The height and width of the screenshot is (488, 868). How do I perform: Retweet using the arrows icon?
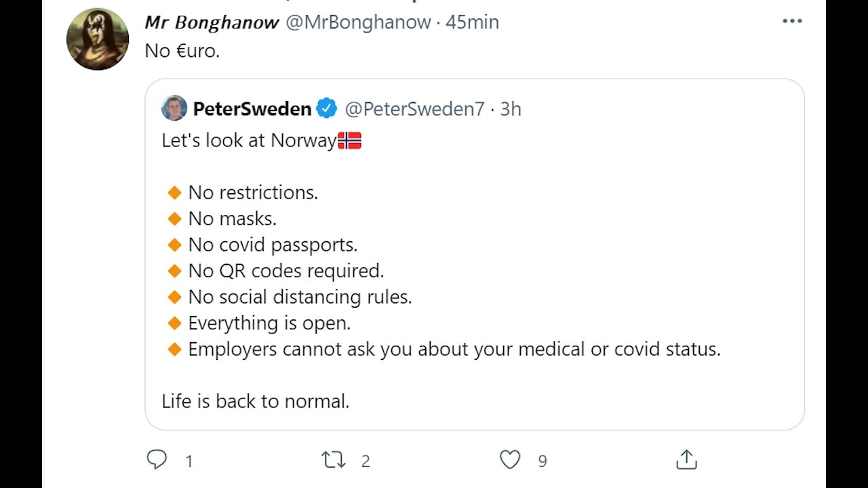point(333,461)
